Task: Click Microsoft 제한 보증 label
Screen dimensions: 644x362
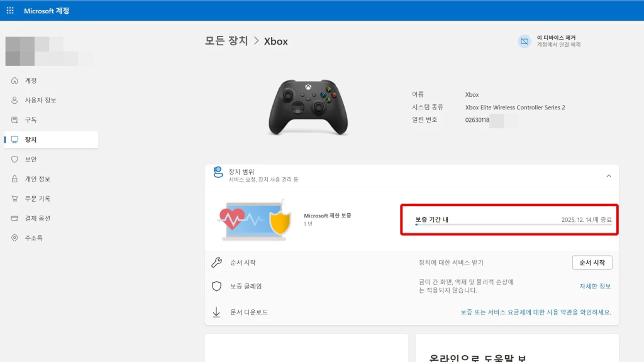Action: [327, 216]
